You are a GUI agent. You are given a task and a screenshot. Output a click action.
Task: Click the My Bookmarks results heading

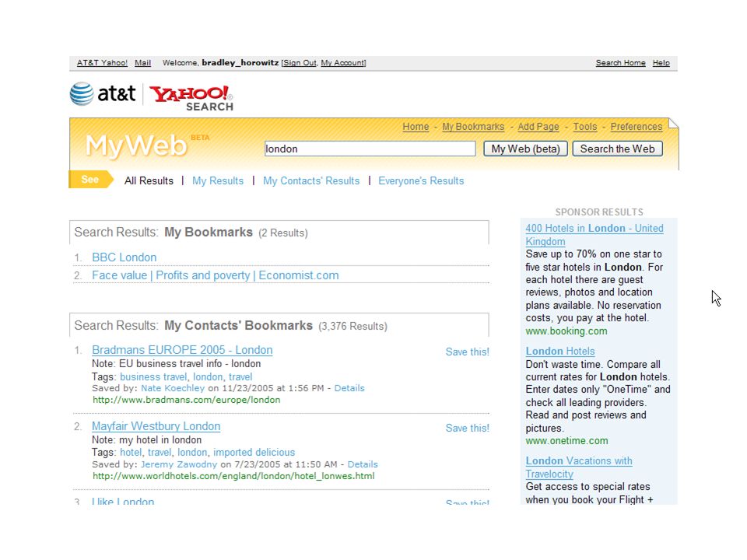click(x=209, y=233)
